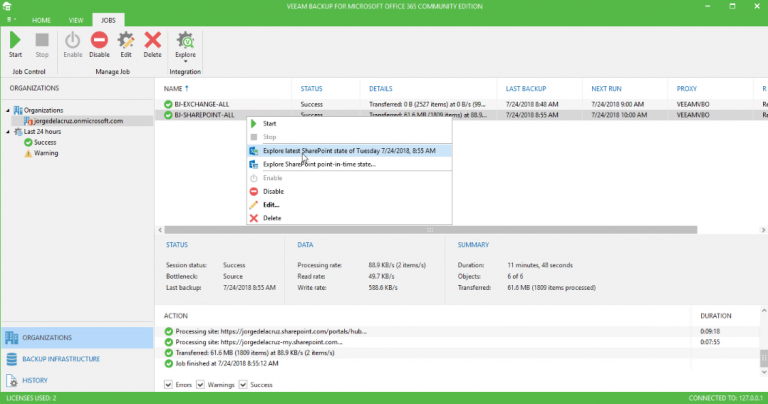
Task: Choose Explore SharePoint point-in-time state
Action: (349, 164)
